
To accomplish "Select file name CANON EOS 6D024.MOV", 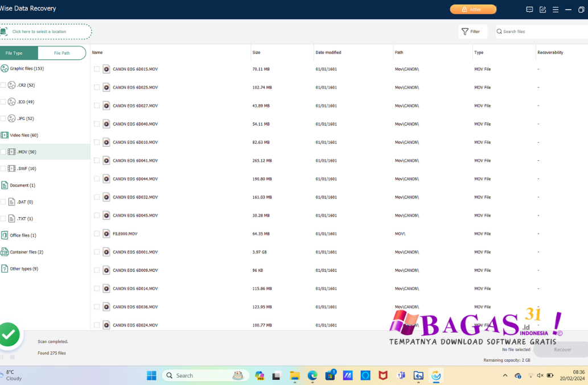I will point(135,325).
